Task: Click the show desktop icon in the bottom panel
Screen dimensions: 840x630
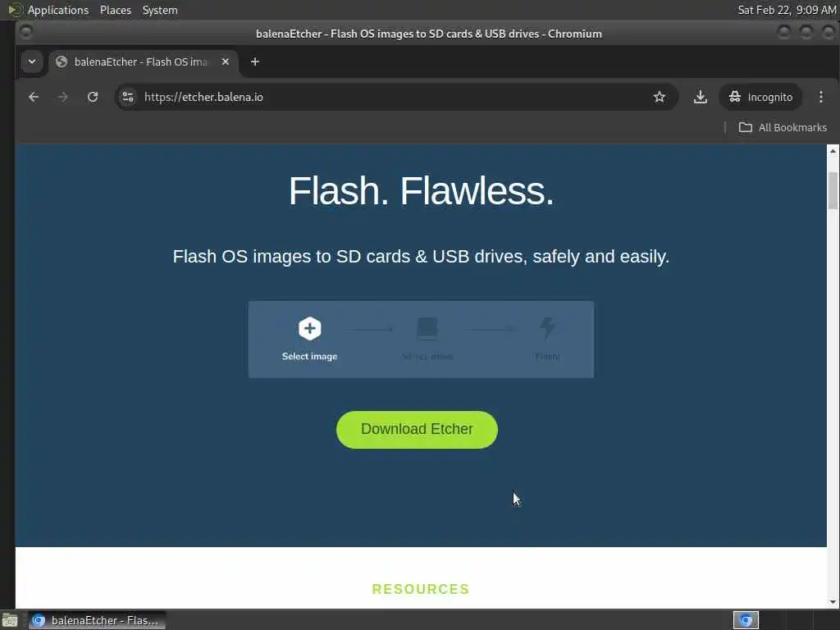Action: [10, 621]
